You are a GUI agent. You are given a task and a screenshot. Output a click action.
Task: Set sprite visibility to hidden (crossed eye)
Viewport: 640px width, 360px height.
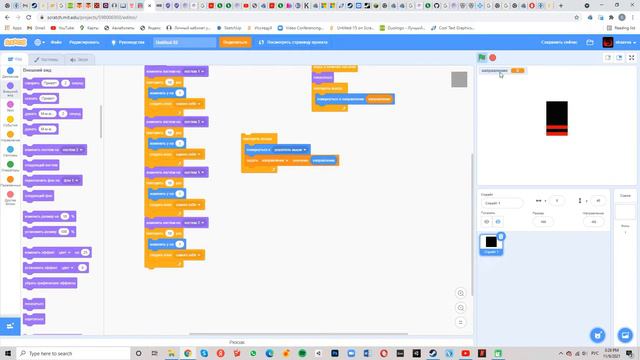click(498, 222)
